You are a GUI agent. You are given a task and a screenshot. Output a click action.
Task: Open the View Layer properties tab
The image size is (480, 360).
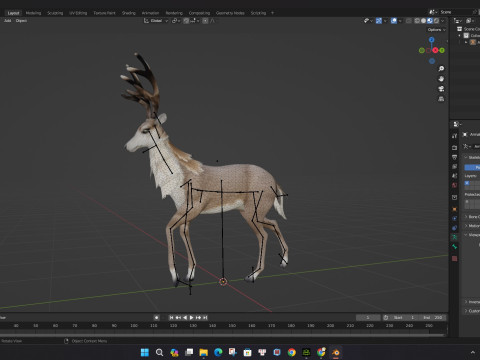(454, 166)
